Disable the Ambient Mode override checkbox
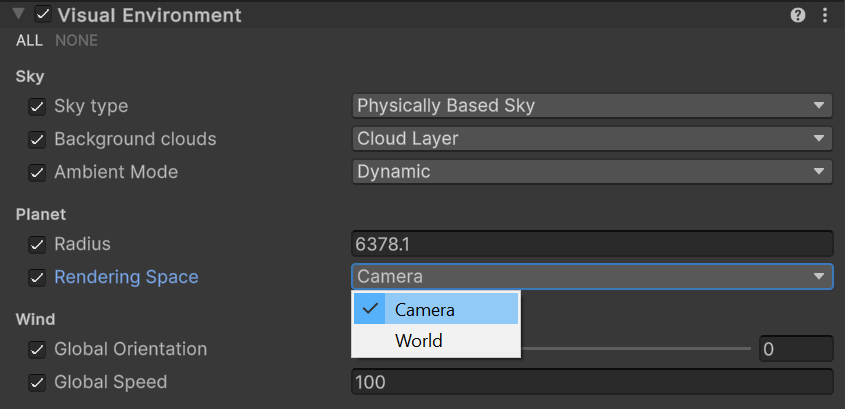 [x=37, y=172]
